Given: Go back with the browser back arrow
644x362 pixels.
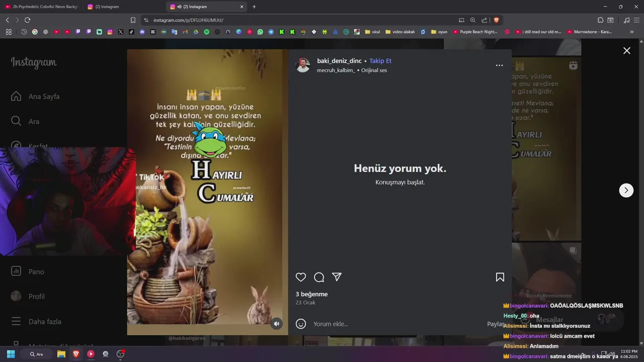Looking at the screenshot, I should [x=7, y=20].
